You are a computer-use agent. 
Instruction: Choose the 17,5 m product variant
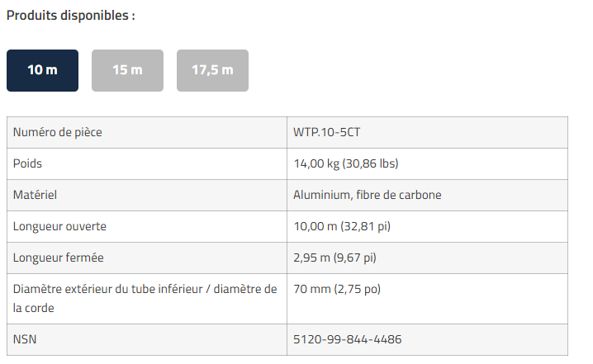click(212, 70)
